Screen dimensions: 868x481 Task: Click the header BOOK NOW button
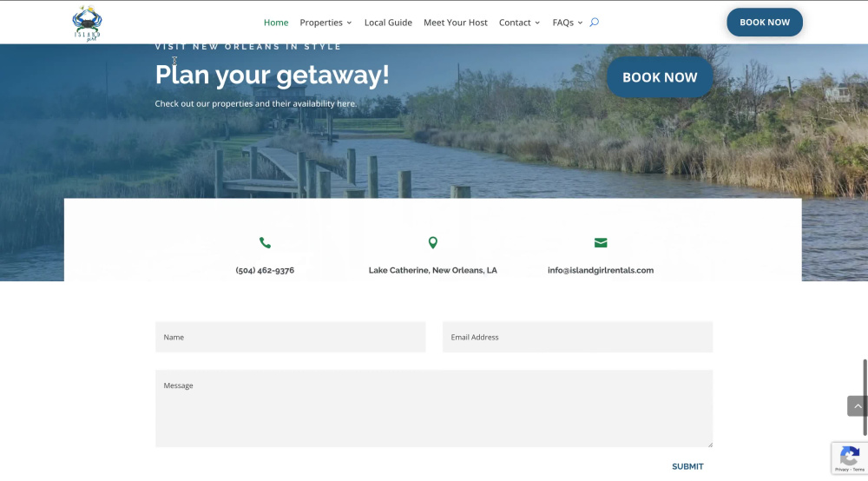[765, 23]
